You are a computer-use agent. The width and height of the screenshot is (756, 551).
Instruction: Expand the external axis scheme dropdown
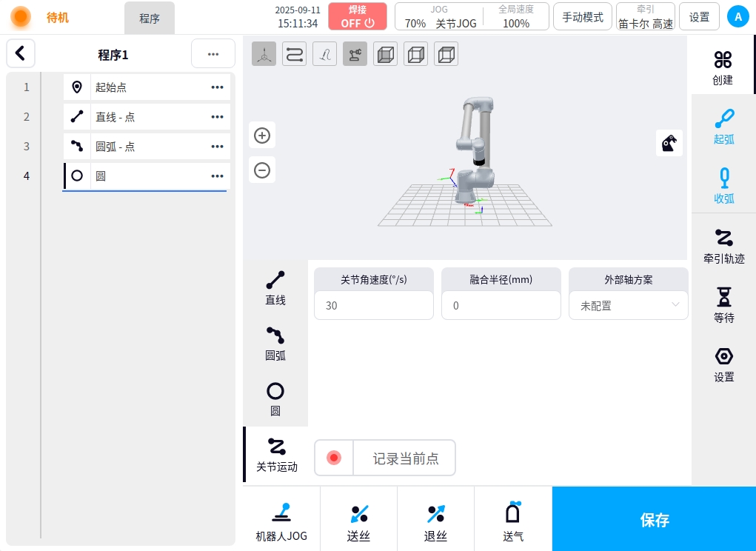[628, 305]
